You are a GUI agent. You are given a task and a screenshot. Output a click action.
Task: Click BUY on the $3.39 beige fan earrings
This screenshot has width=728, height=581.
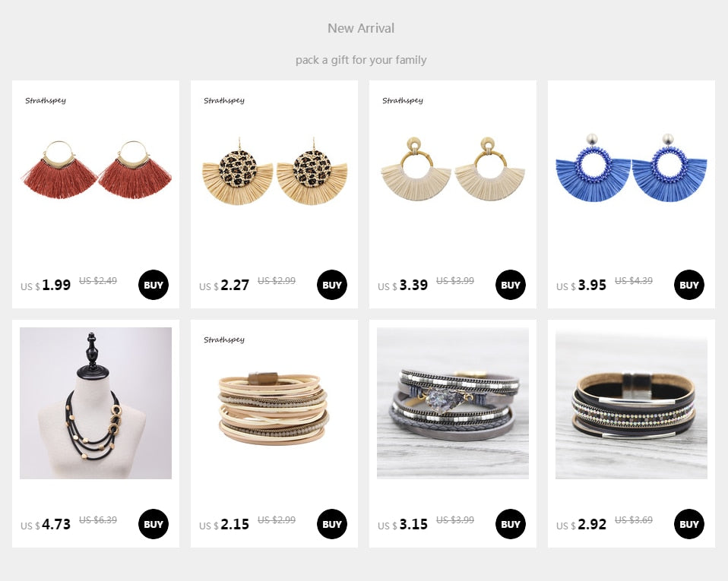click(x=510, y=285)
